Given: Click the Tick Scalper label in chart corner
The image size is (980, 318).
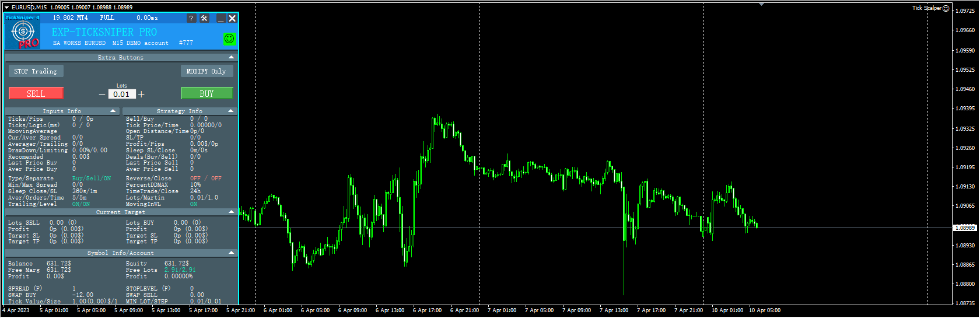Looking at the screenshot, I should pos(927,8).
